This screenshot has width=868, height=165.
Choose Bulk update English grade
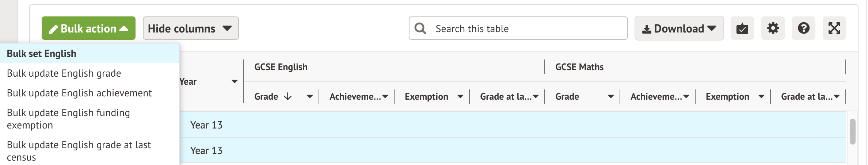(64, 73)
